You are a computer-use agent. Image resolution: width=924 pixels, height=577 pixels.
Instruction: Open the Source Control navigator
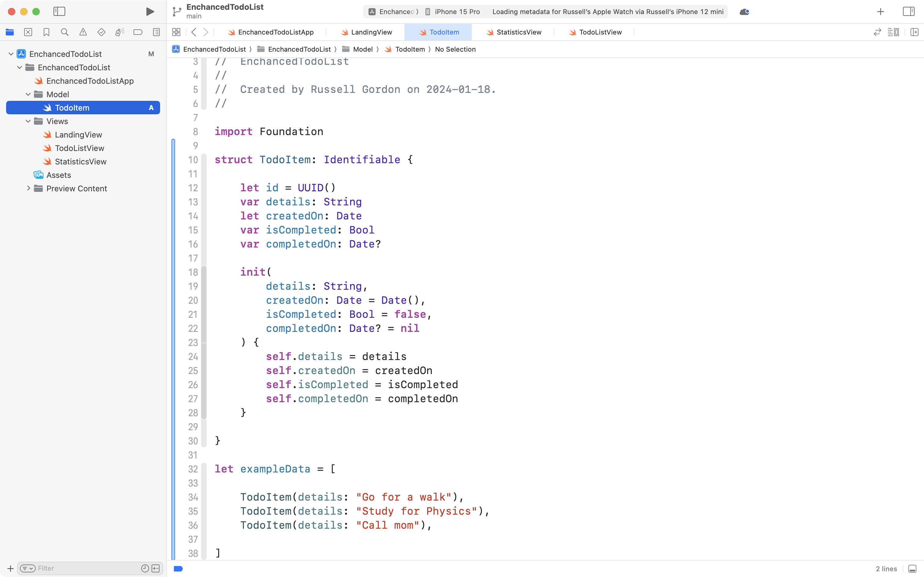(28, 32)
